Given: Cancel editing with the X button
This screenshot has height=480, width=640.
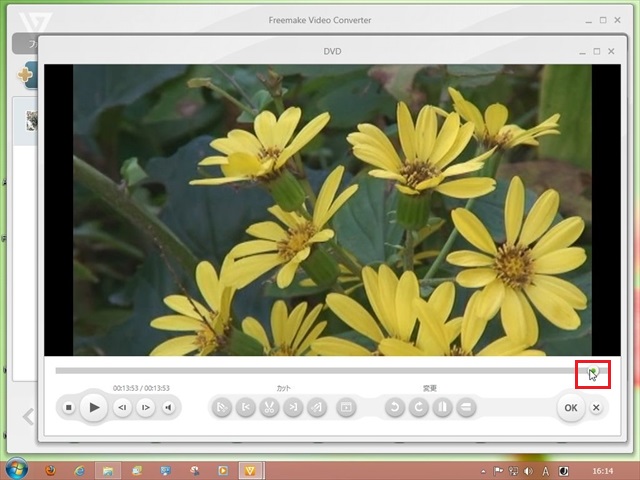Looking at the screenshot, I should tap(596, 407).
